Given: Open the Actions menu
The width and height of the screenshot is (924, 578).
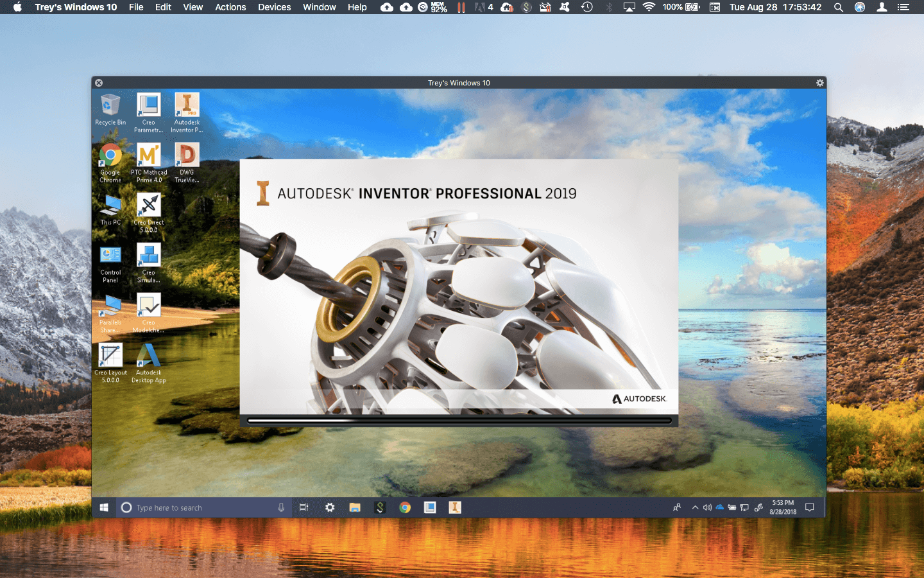Looking at the screenshot, I should pos(230,7).
